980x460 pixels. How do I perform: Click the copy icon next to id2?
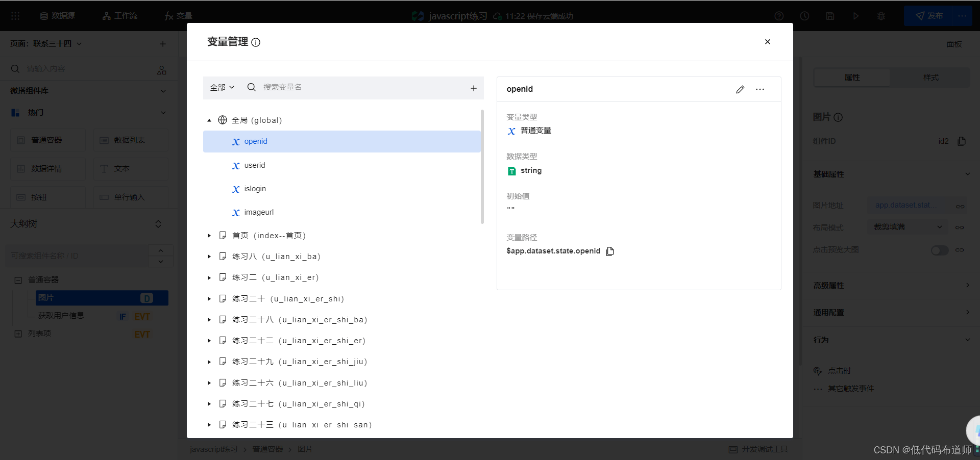(962, 141)
